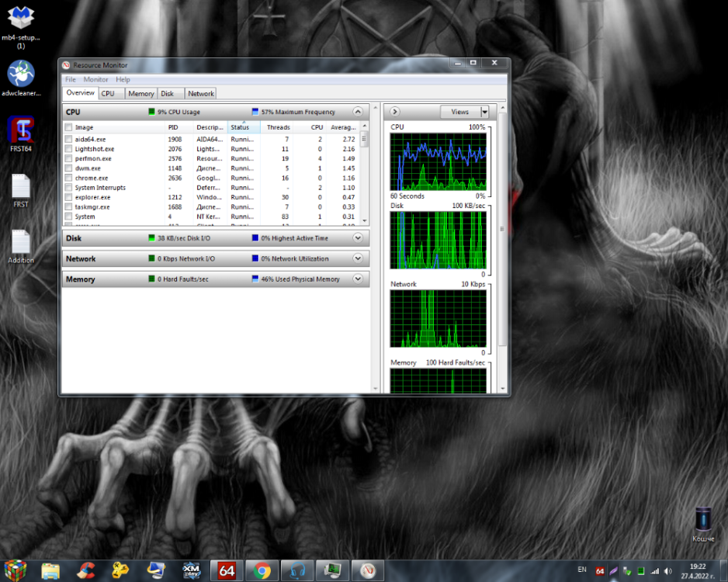Expand the Network section chevron
728x582 pixels.
(x=358, y=258)
